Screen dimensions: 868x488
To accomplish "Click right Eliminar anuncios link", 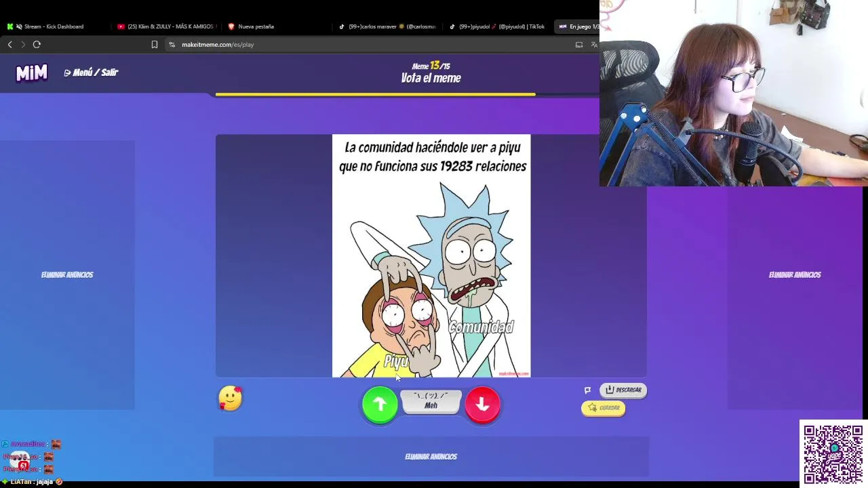I will (795, 274).
